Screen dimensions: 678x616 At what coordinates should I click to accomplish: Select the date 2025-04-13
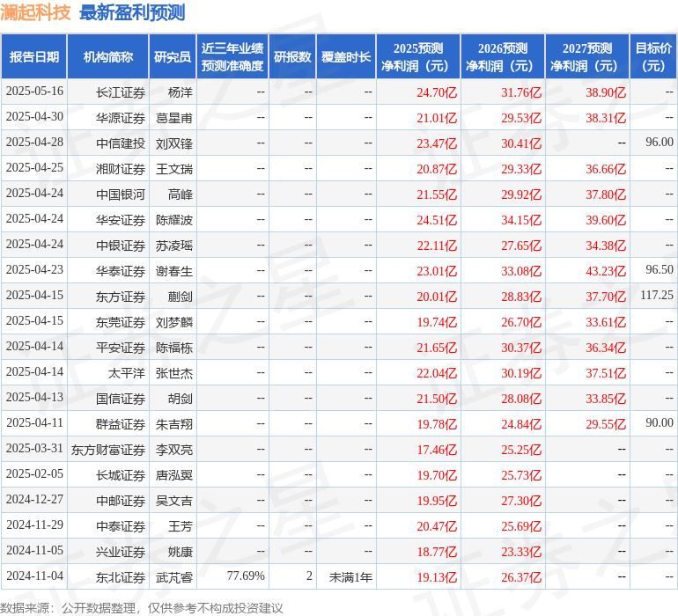coord(34,397)
